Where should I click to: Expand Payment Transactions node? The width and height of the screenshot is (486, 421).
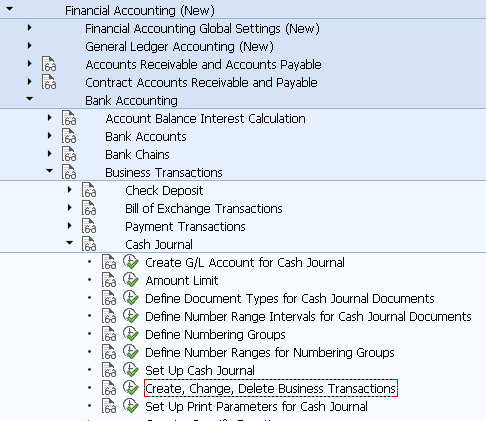(69, 226)
